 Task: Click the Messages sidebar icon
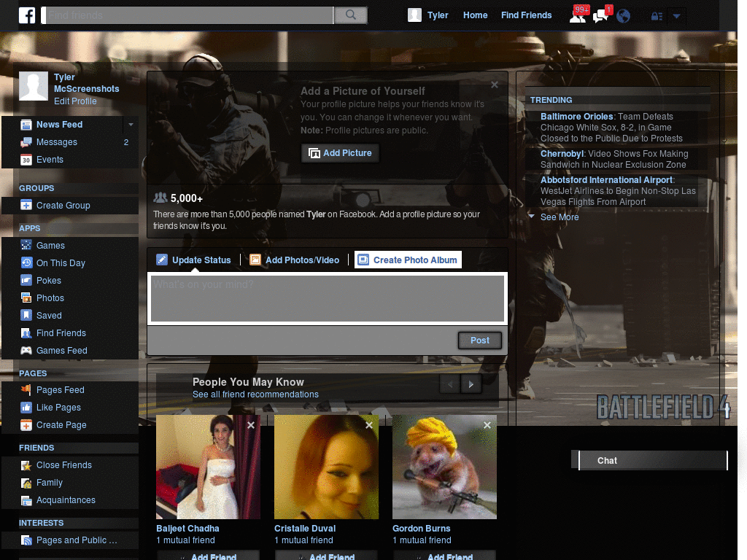click(x=26, y=142)
